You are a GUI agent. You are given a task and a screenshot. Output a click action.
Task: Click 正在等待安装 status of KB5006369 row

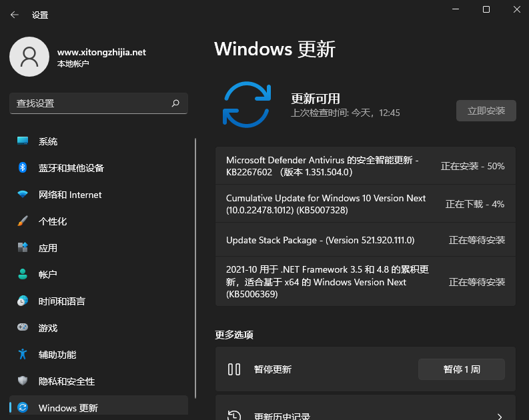[x=477, y=282]
